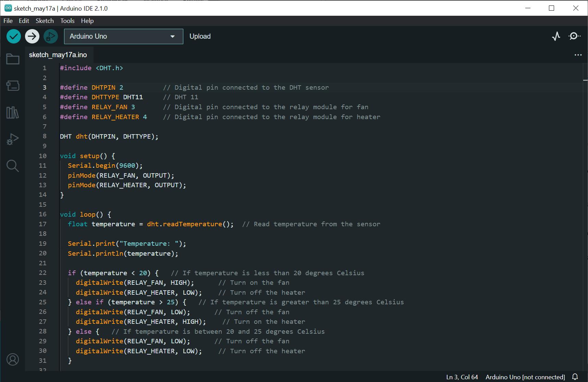Open the Debug panel in sidebar
The height and width of the screenshot is (382, 588).
point(13,139)
